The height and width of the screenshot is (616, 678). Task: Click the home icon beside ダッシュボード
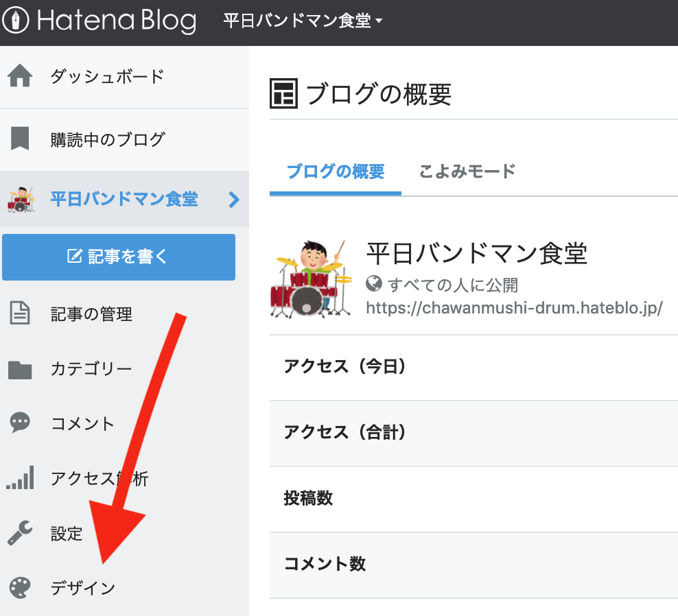coord(20,76)
